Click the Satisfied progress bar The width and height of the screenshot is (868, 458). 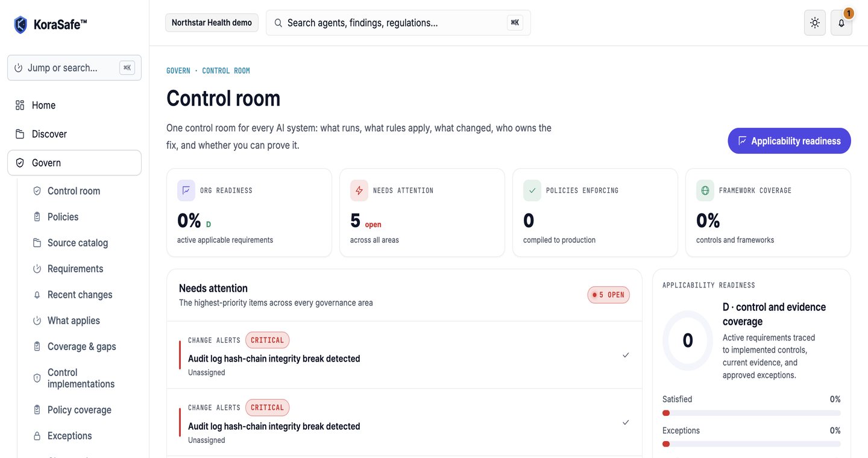[752, 413]
